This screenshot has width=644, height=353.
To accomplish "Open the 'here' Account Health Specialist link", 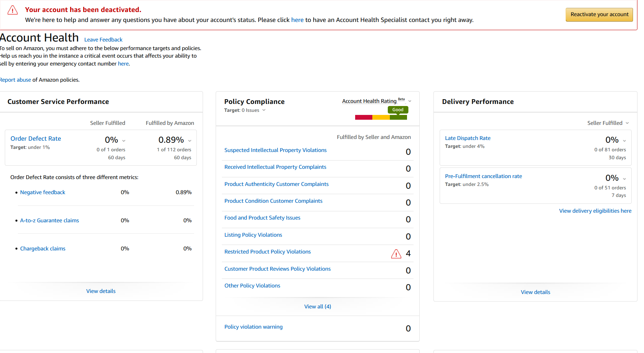I will tap(297, 20).
